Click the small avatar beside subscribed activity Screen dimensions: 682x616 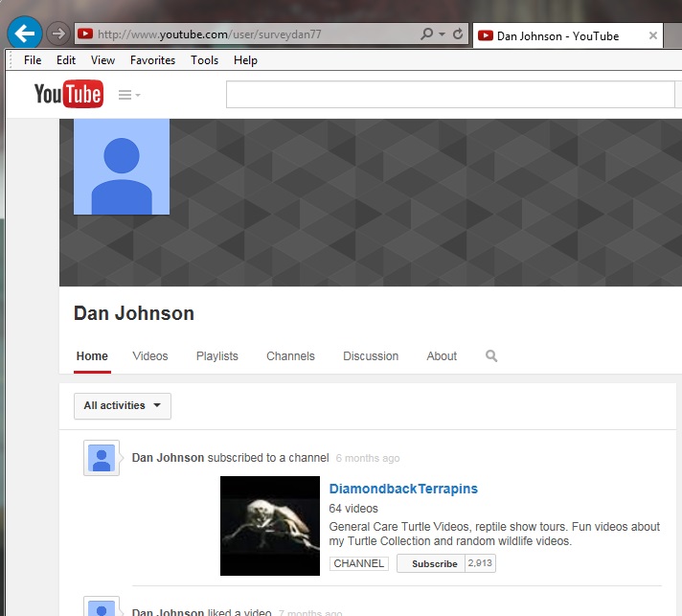(x=102, y=458)
